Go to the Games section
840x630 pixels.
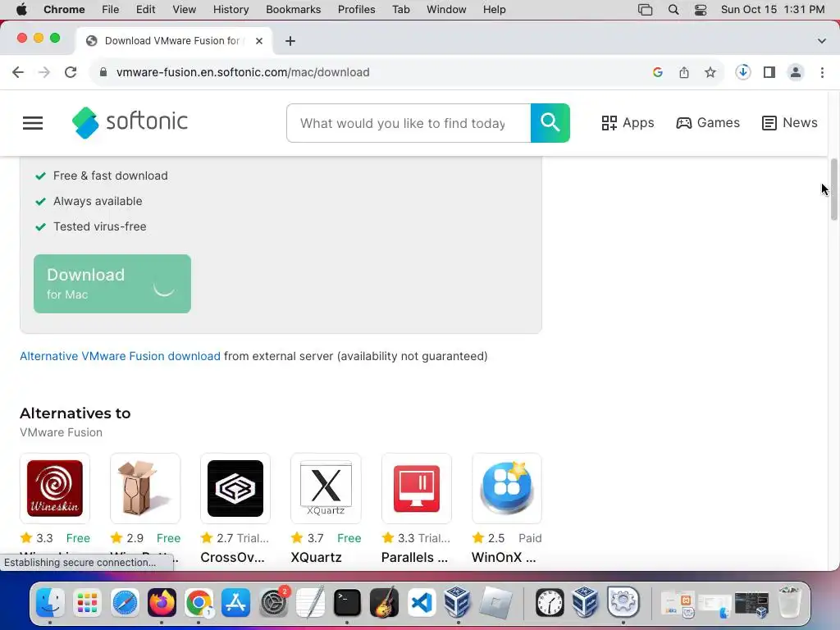(708, 123)
